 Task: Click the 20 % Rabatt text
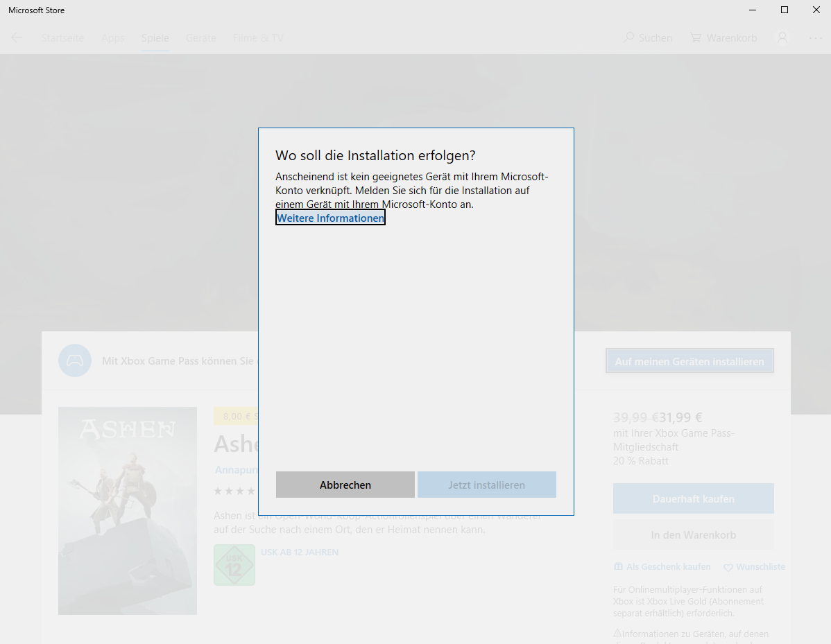(x=641, y=461)
